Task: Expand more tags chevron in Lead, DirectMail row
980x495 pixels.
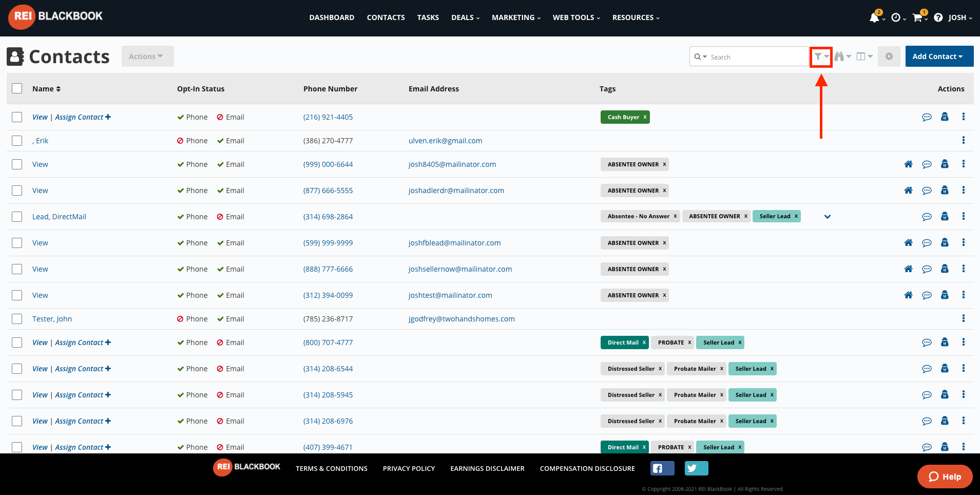Action: tap(828, 217)
